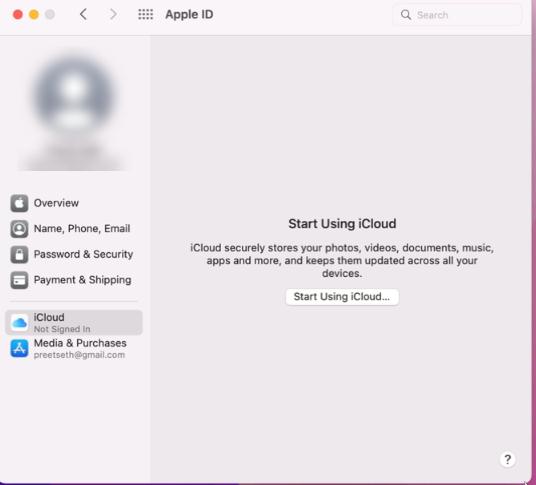This screenshot has height=485, width=536.
Task: Minimize window with the yellow button
Action: (34, 15)
